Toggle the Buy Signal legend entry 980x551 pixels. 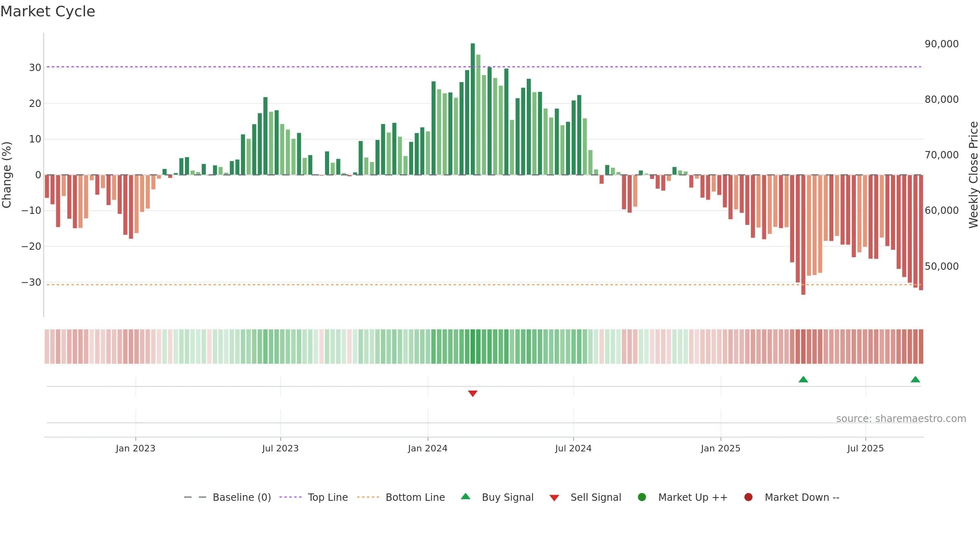(497, 497)
